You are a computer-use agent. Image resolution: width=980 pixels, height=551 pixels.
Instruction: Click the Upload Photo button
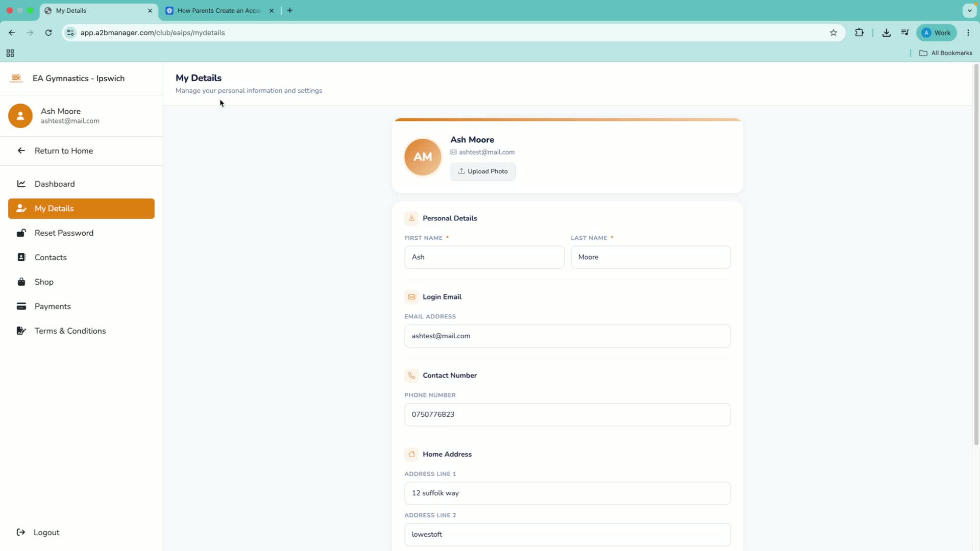483,171
